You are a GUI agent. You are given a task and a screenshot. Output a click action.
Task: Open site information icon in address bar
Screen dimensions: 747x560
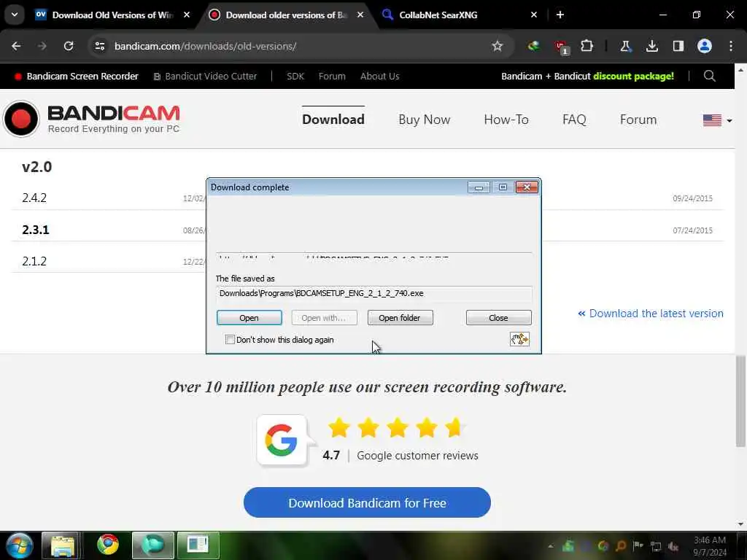click(x=99, y=46)
